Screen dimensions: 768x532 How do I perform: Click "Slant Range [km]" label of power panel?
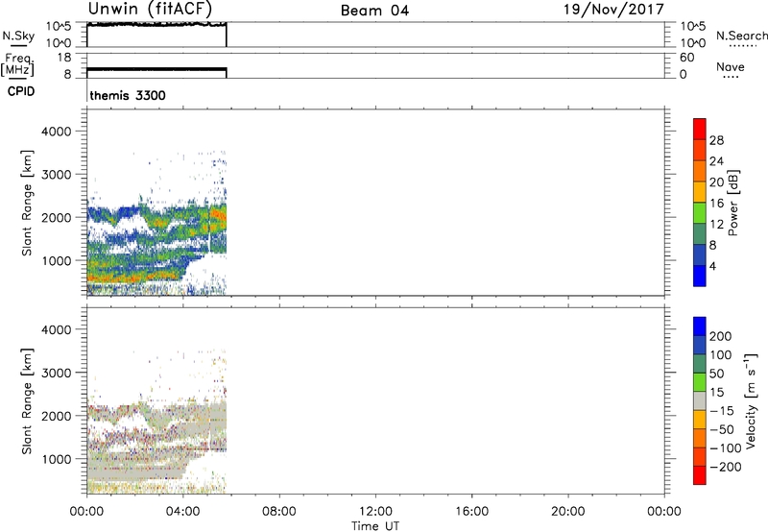point(27,203)
